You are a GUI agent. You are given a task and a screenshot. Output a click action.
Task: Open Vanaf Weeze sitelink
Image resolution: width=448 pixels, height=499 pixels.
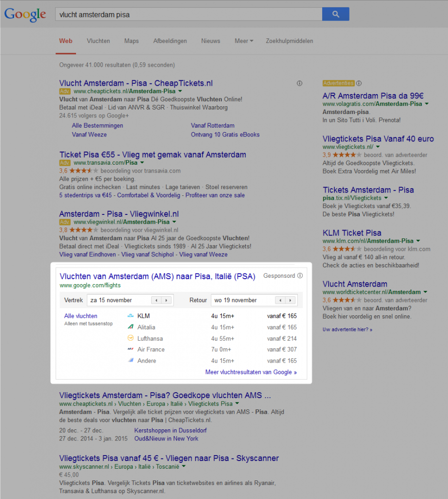[89, 134]
